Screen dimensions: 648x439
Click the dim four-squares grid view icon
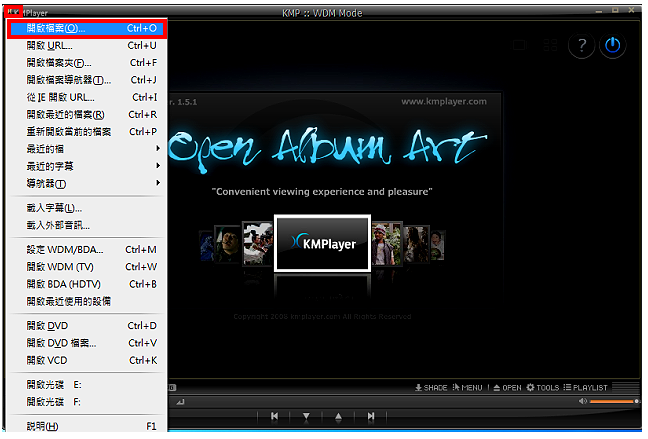pos(550,45)
